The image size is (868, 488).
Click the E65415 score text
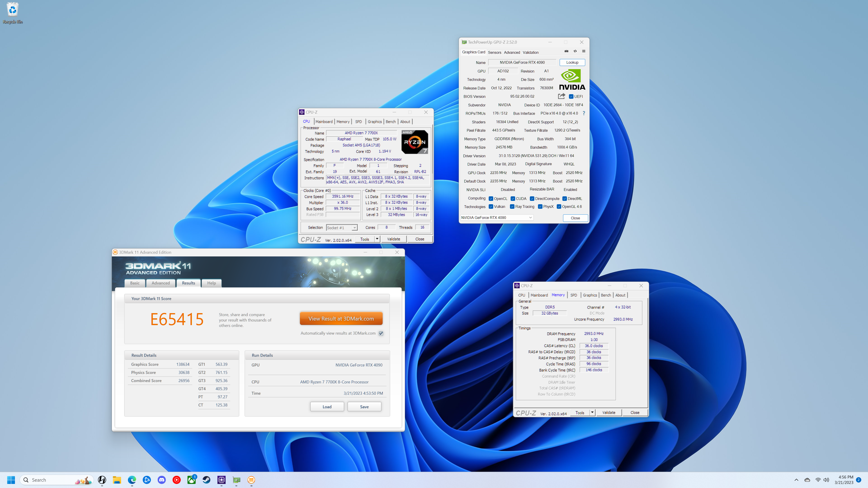[x=177, y=319]
